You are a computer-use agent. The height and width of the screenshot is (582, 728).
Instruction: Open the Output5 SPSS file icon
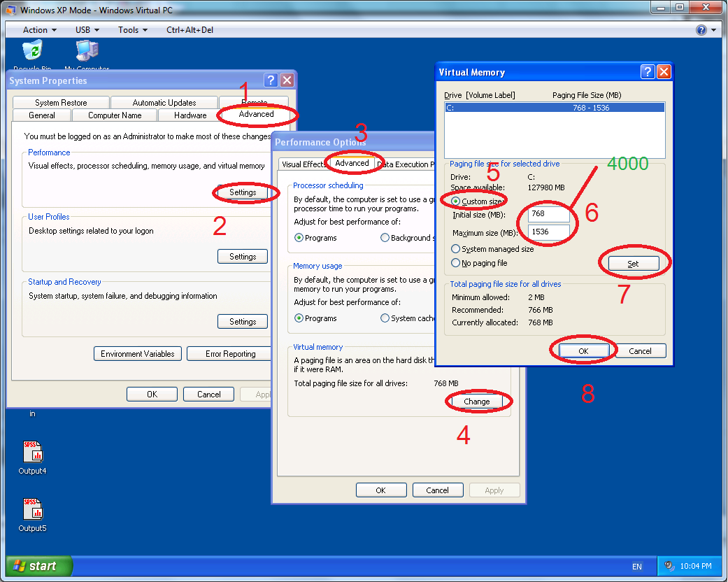(x=32, y=509)
